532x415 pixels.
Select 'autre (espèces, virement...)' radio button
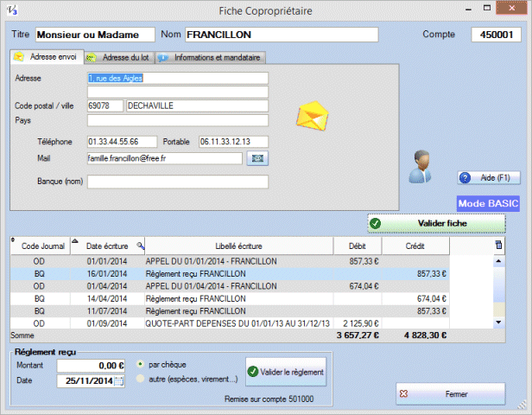click(x=141, y=378)
